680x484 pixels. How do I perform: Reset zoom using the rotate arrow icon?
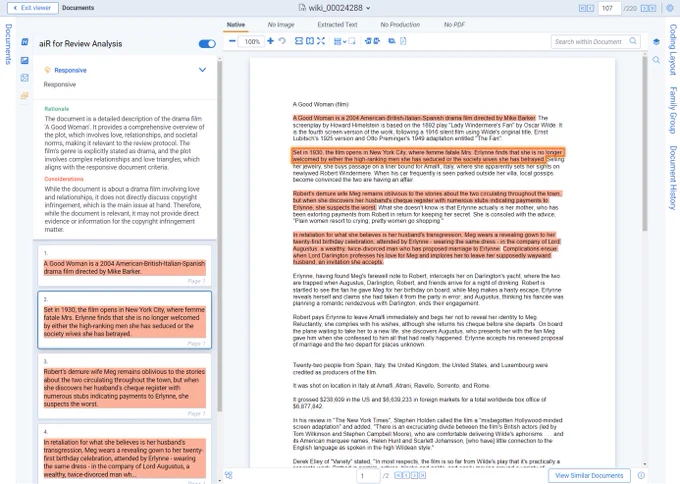[282, 41]
